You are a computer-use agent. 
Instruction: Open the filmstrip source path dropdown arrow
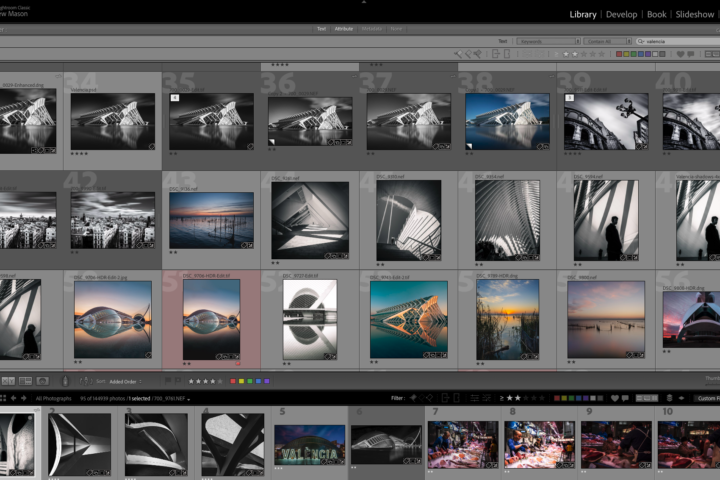[x=189, y=400]
